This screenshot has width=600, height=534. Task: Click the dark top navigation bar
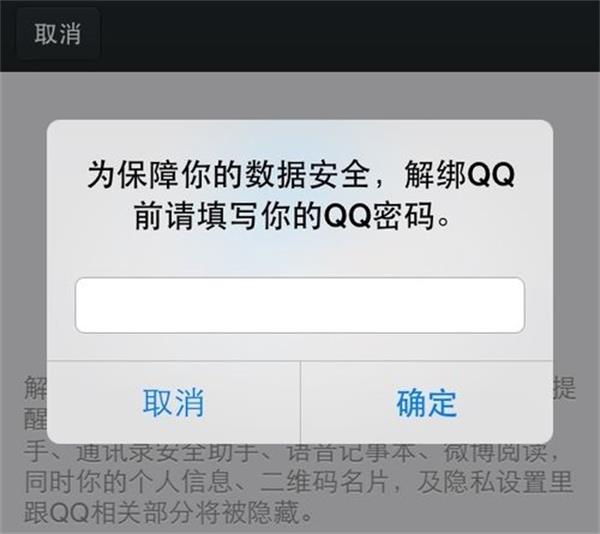pyautogui.click(x=300, y=36)
